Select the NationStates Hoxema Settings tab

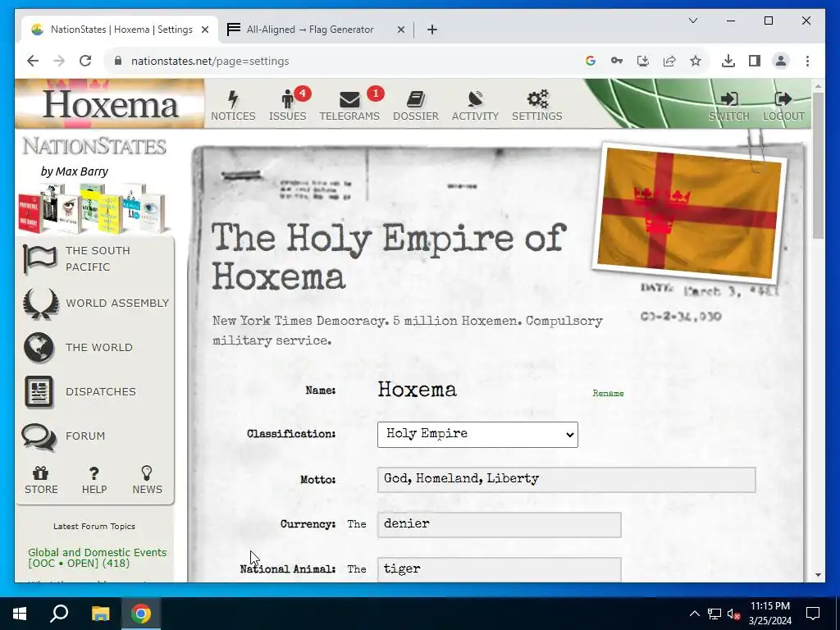(120, 30)
